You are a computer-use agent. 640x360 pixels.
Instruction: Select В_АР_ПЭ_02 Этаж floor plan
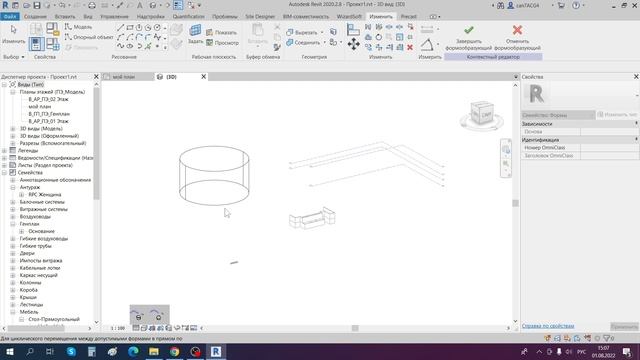[48, 99]
